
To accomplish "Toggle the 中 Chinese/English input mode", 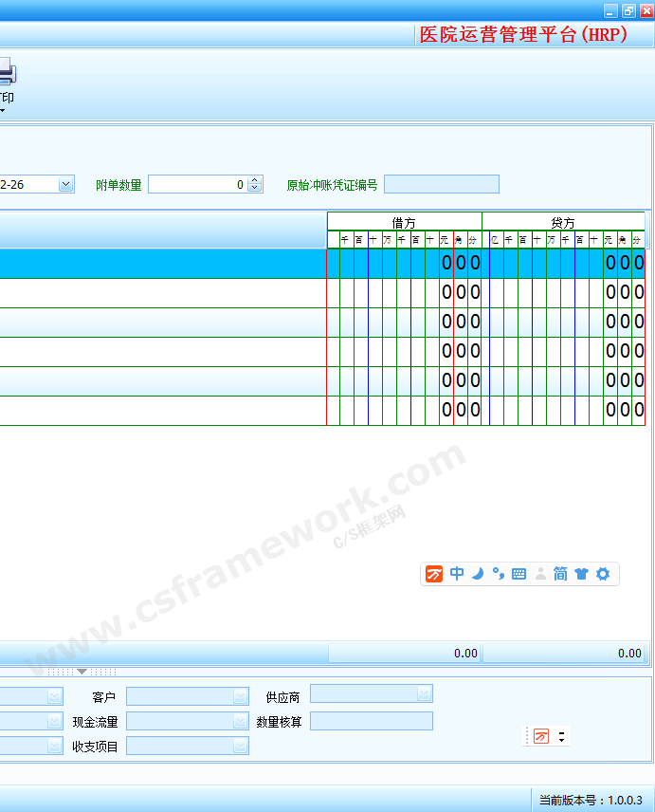I will click(457, 574).
